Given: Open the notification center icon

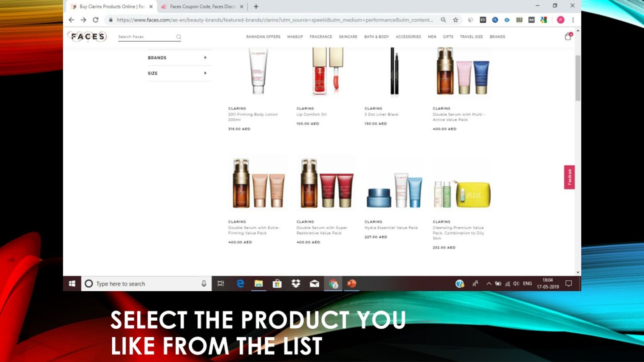Looking at the screenshot, I should point(569,284).
